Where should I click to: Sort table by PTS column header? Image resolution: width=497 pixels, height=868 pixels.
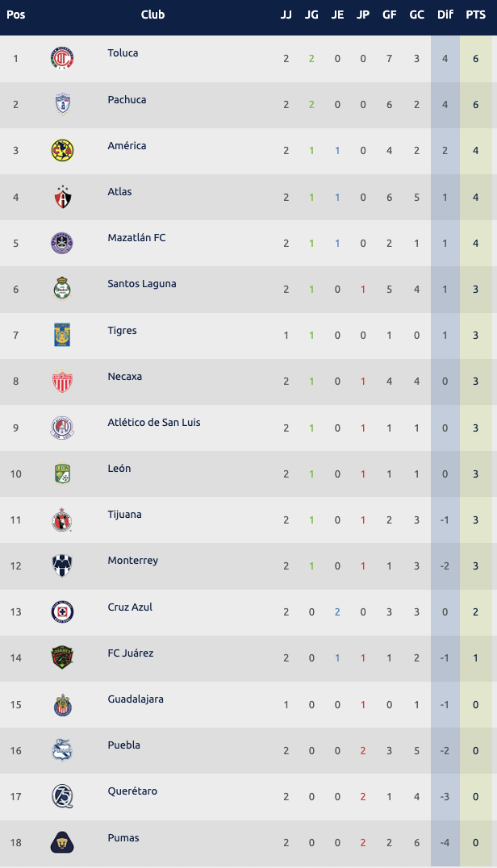(x=476, y=15)
